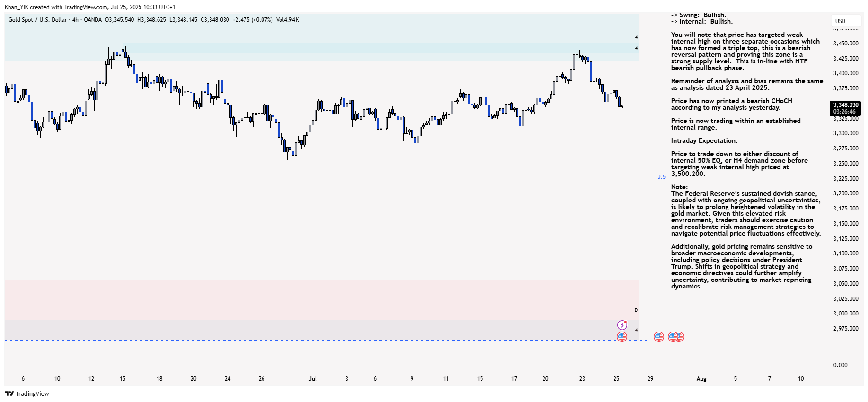Click the Vol4.94K volume readout

click(288, 20)
